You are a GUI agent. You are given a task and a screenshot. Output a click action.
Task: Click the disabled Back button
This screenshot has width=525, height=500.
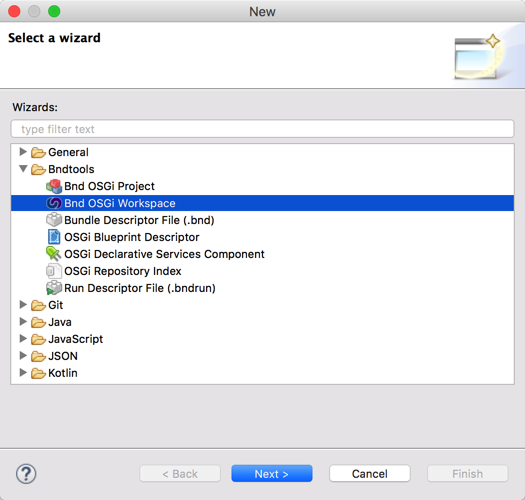180,474
